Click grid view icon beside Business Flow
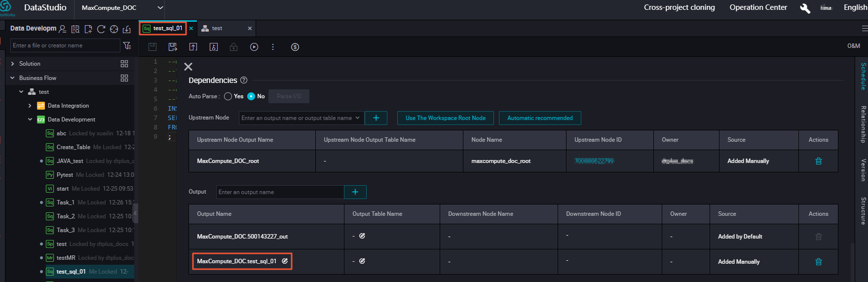 (124, 78)
